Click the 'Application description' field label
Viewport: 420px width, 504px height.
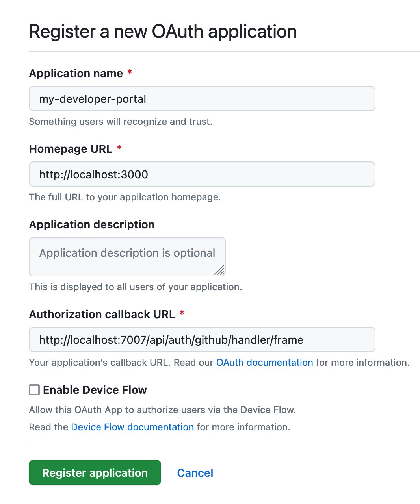92,224
